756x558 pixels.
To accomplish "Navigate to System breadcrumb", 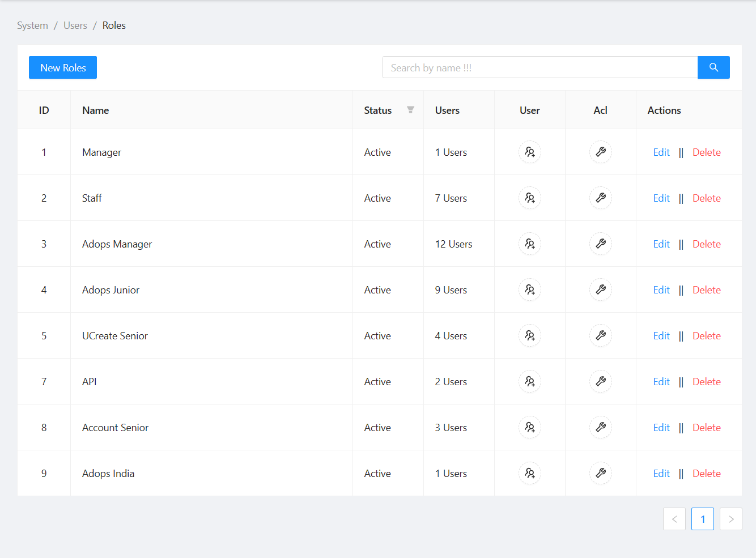I will 32,25.
